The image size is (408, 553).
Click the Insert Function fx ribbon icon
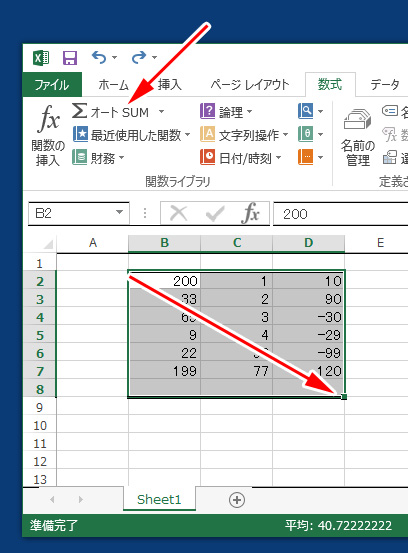click(48, 119)
